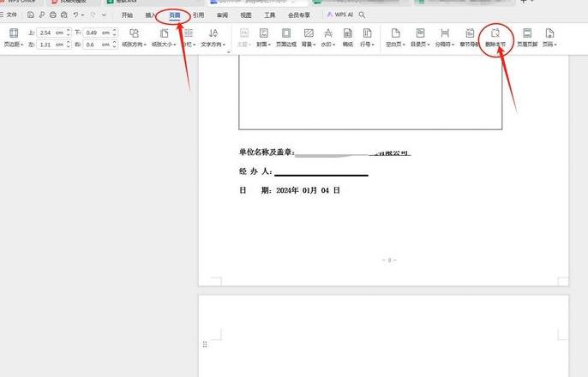Viewport: 588px width, 377px height.
Task: Open the 纸张方向 paper orientation dropdown
Action: [134, 38]
